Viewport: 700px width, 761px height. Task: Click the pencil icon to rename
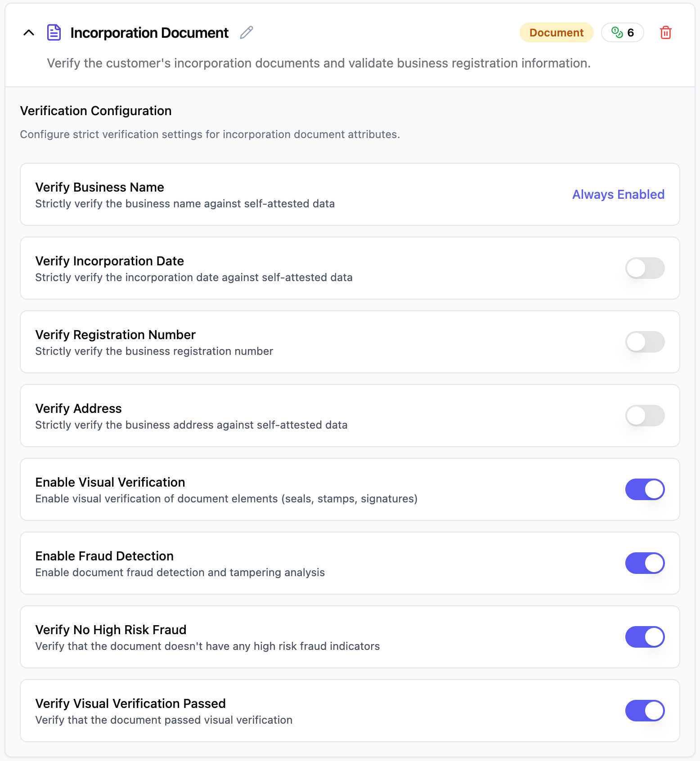tap(247, 32)
